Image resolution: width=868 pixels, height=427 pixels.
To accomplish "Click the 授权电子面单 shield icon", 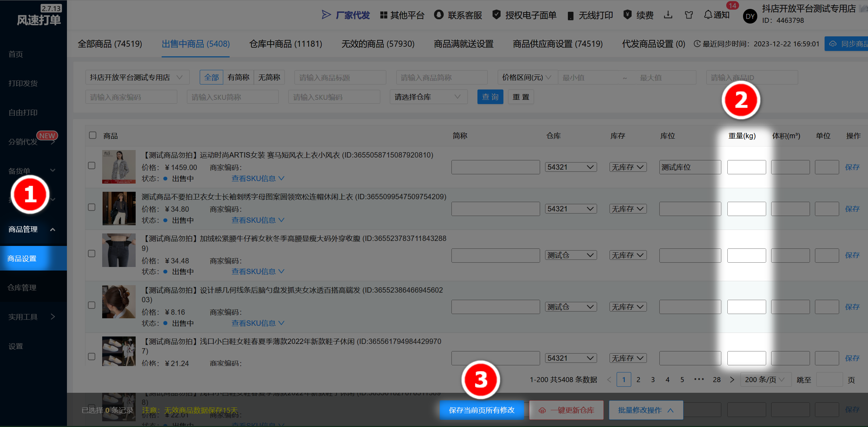I will [496, 15].
